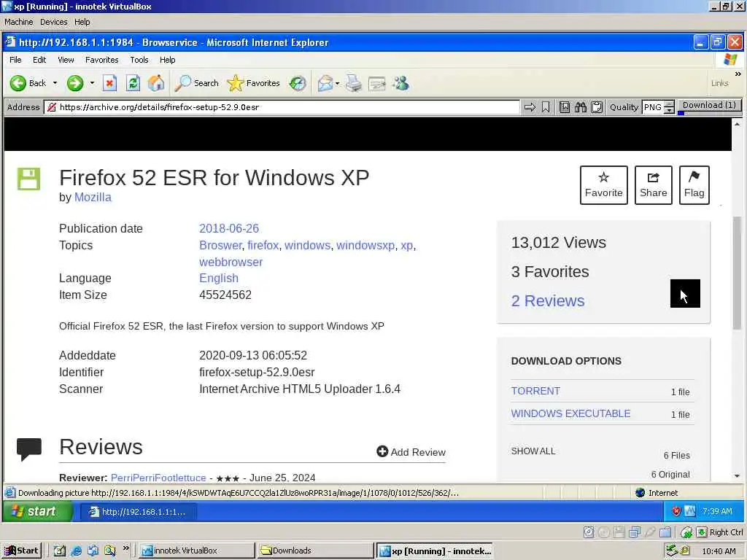Image resolution: width=747 pixels, height=560 pixels.
Task: Open the IE Help menu
Action: (167, 60)
